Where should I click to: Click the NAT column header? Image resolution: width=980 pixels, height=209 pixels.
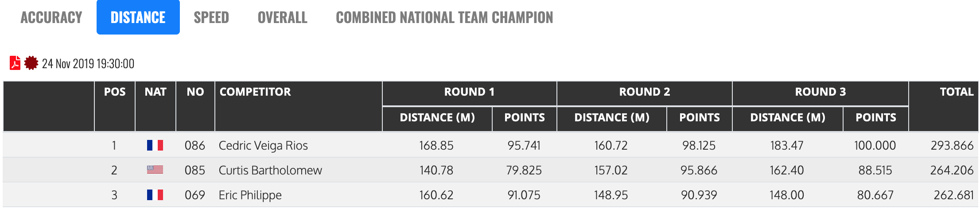tap(156, 92)
